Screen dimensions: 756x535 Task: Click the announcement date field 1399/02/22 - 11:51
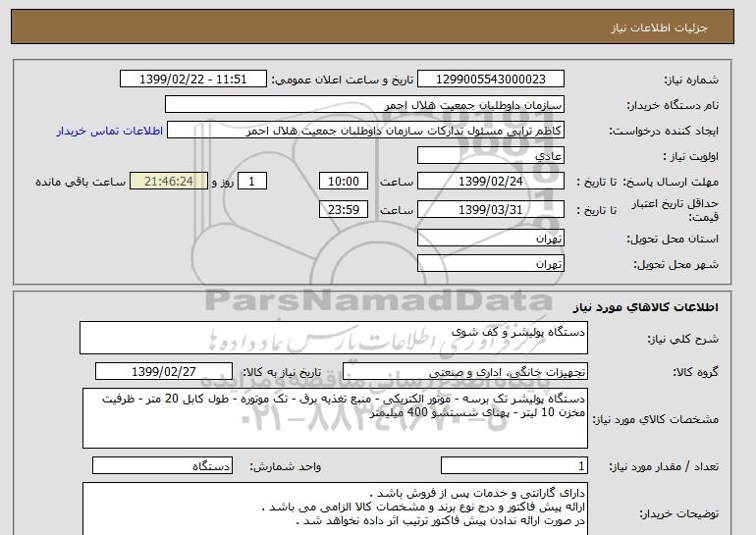click(x=192, y=80)
